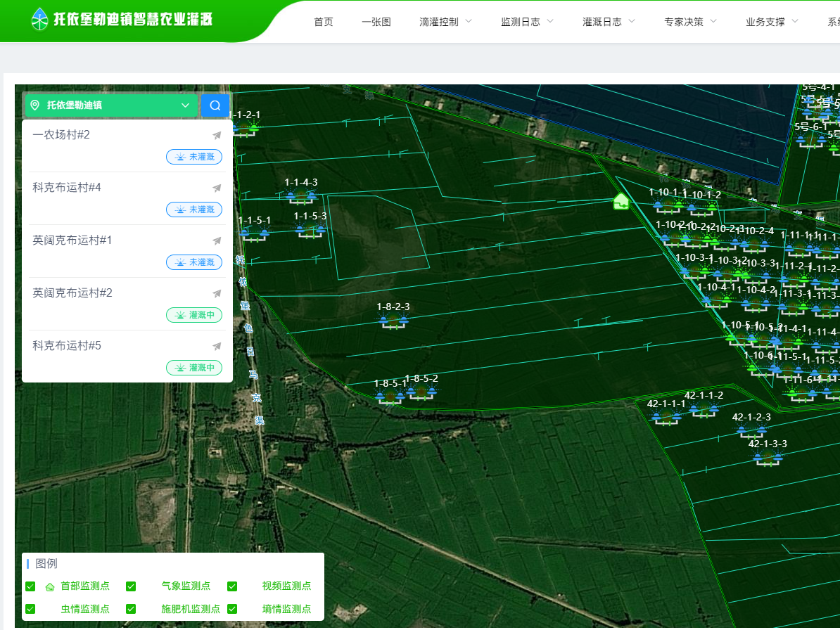
Task: Select the 1-8-2-3 valve marker on map
Action: pyautogui.click(x=393, y=321)
